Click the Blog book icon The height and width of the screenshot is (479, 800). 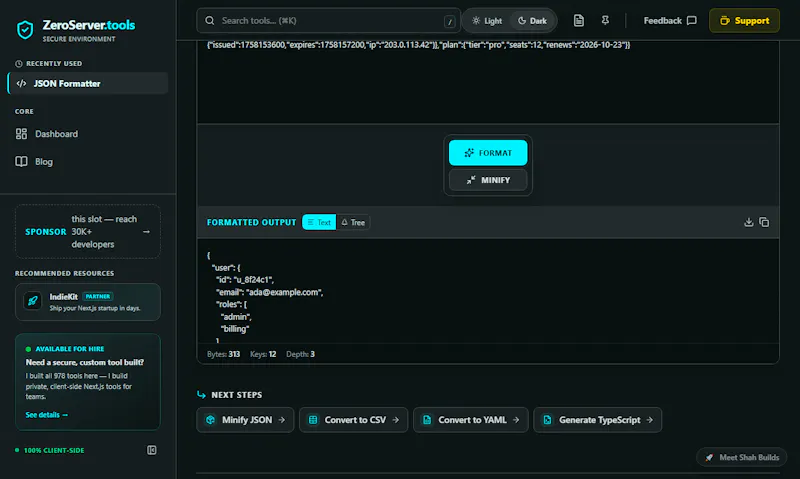pos(21,162)
